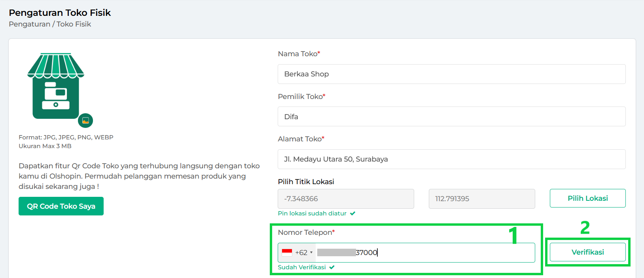Edit the Alamat Toko address field
The image size is (644, 278).
pyautogui.click(x=451, y=159)
